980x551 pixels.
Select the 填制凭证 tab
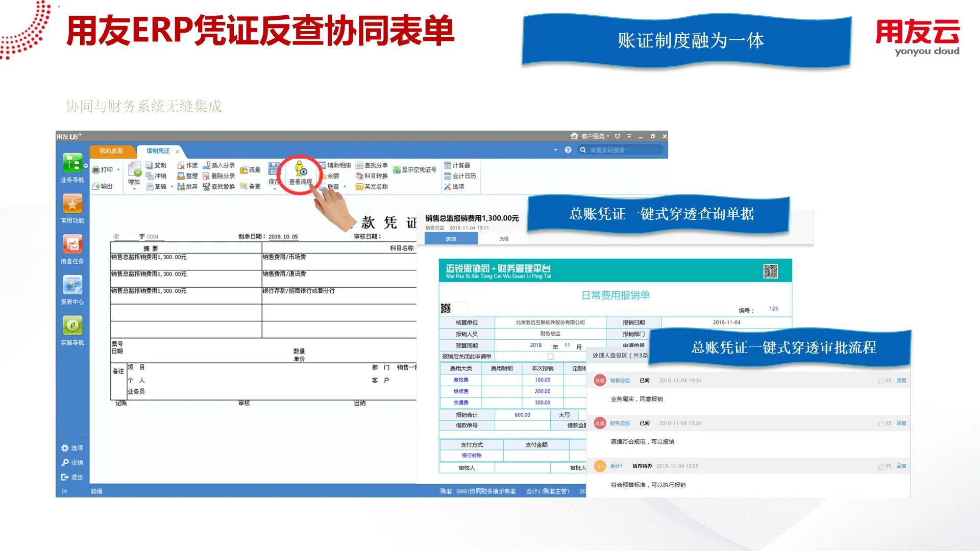pyautogui.click(x=158, y=151)
